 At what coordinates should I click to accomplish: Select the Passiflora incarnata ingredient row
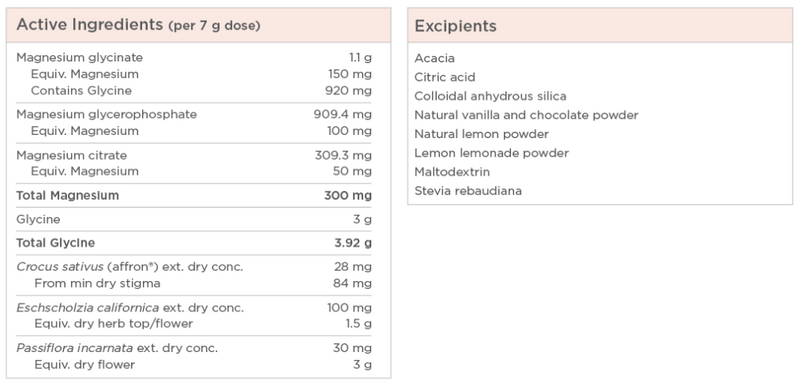[x=194, y=348]
